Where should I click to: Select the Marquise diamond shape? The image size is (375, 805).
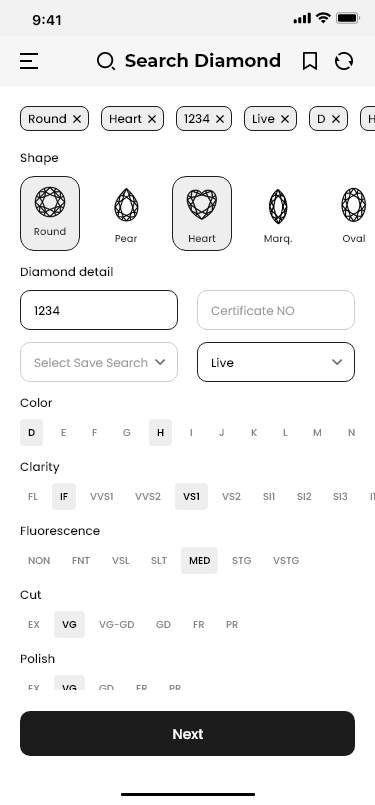(x=278, y=214)
